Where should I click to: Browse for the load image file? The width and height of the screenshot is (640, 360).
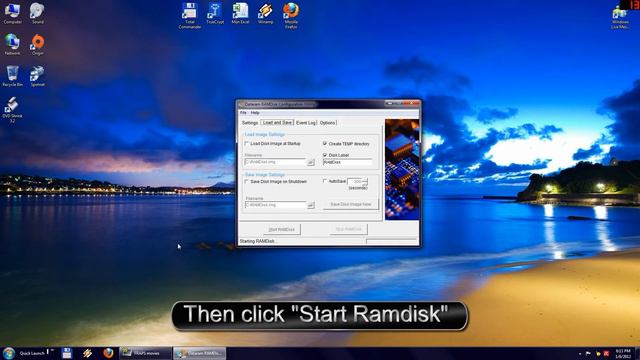tap(311, 162)
